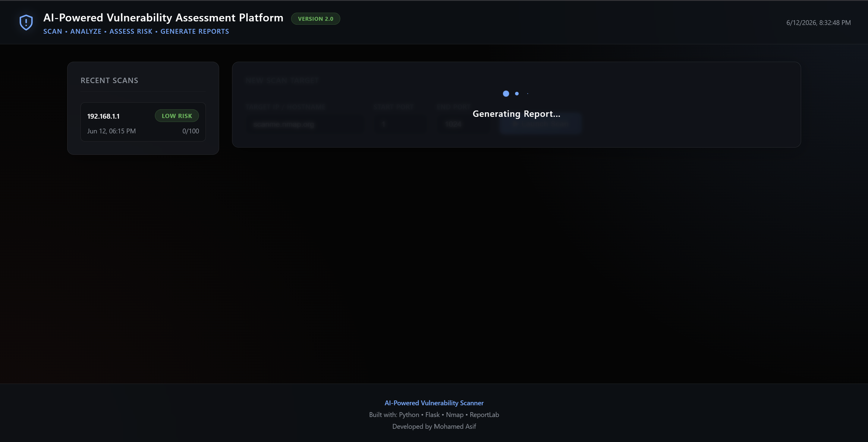Click the shield alert logo icon
The width and height of the screenshot is (868, 442).
point(26,23)
